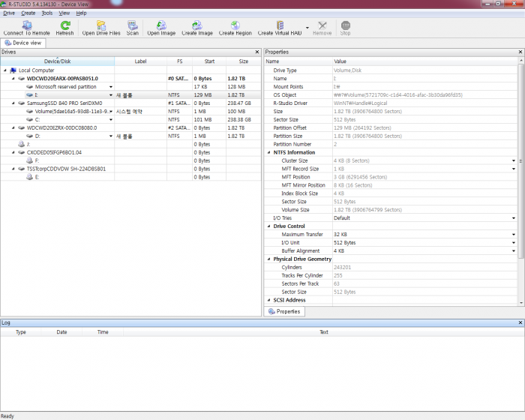
Task: Open the Drive menu
Action: tap(9, 13)
